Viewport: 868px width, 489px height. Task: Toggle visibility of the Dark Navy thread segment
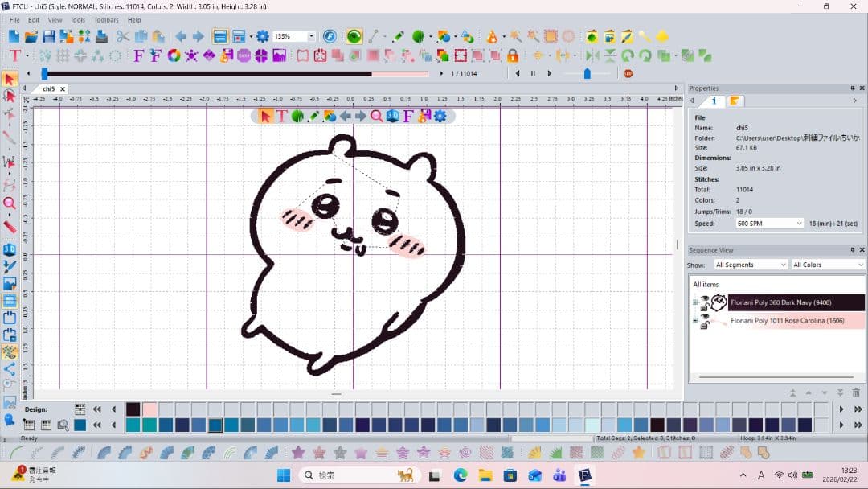(704, 298)
